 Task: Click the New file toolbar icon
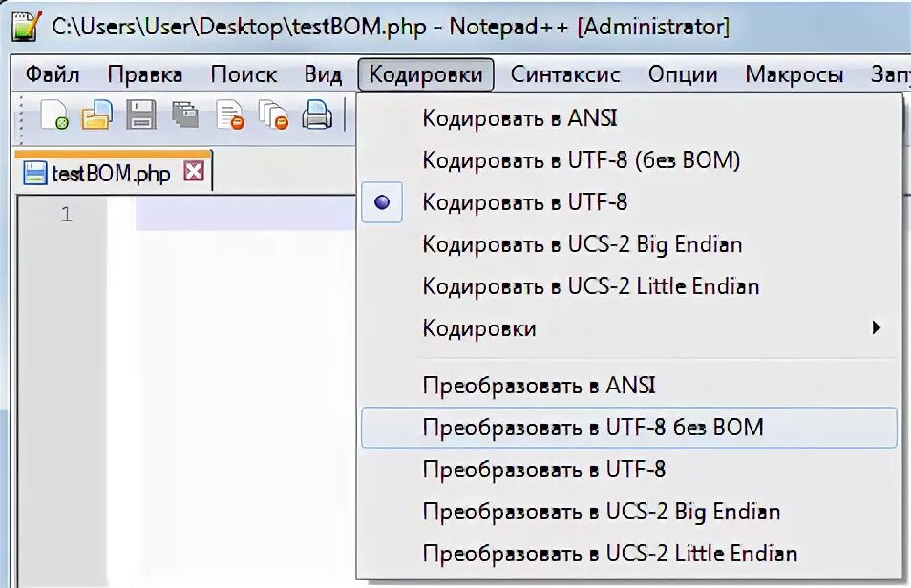pos(54,115)
